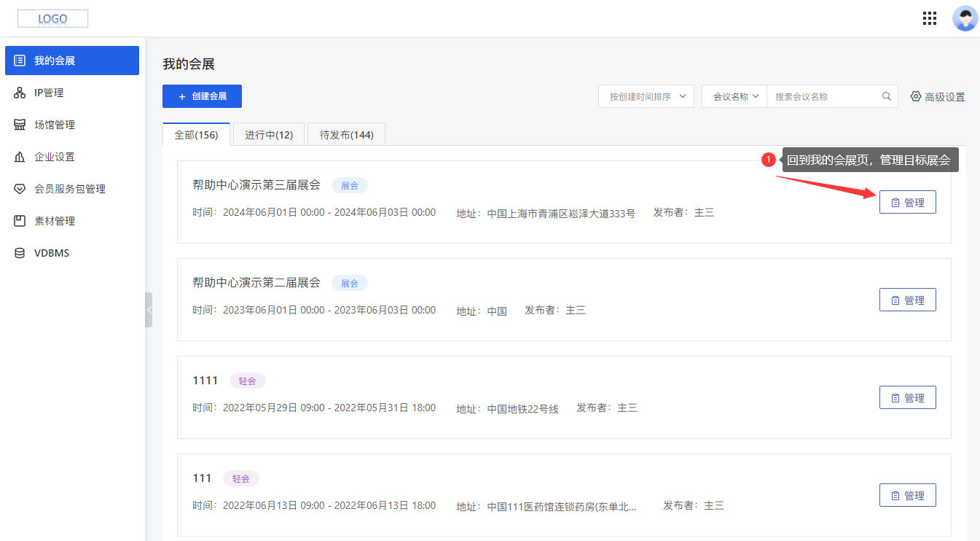
Task: Open the apps grid icon top right
Action: tap(929, 17)
